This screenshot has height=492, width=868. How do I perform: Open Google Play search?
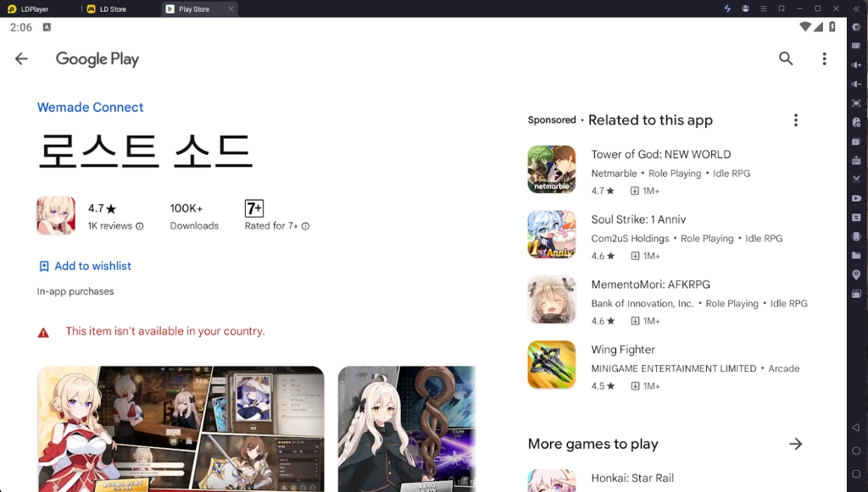[786, 58]
